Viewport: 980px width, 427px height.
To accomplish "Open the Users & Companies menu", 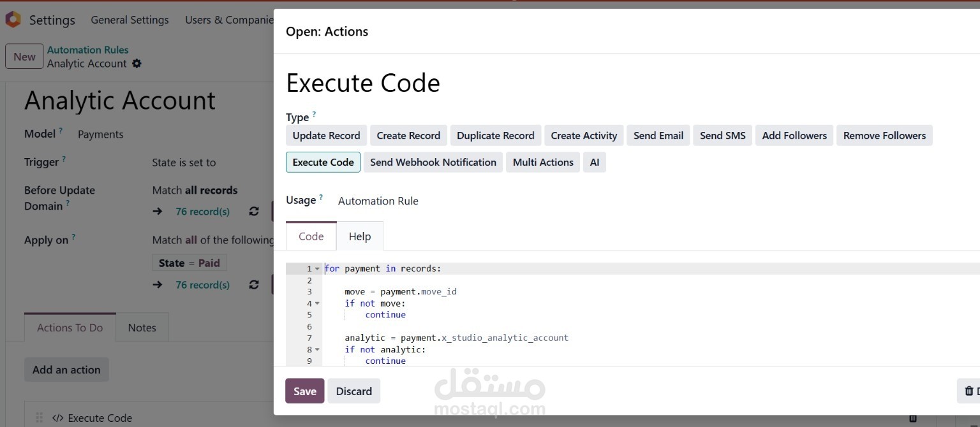I will tap(228, 20).
